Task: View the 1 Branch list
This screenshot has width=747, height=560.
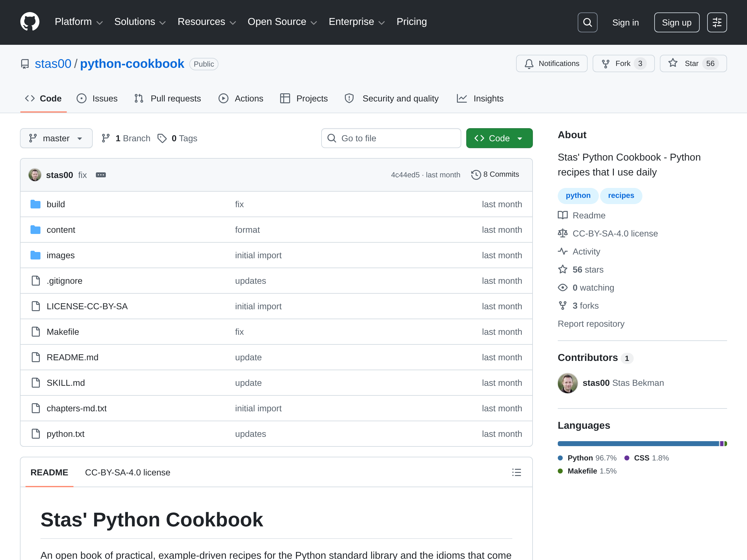Action: pyautogui.click(x=126, y=138)
